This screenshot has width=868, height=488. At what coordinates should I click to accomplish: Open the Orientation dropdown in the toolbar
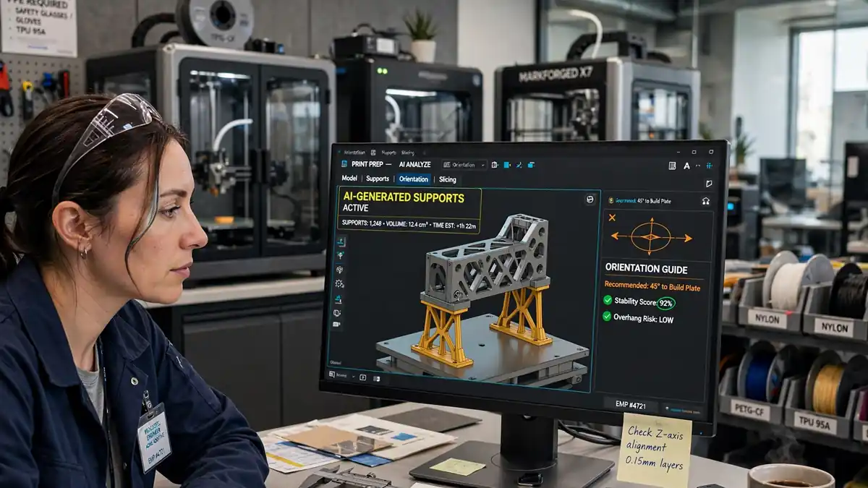pyautogui.click(x=464, y=165)
